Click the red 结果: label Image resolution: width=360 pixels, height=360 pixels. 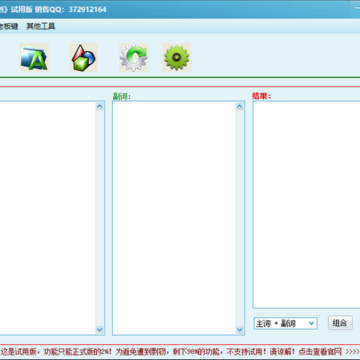point(262,96)
